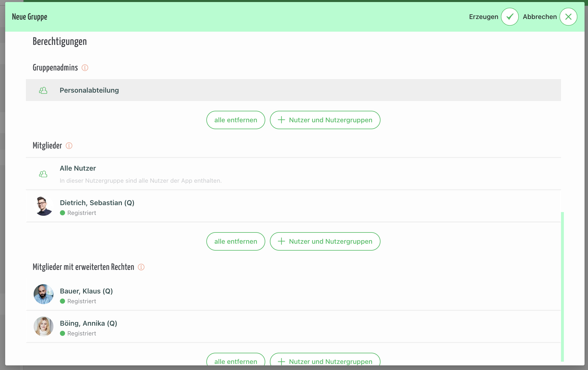This screenshot has width=588, height=370.
Task: Remove all members with extended rights
Action: coord(236,360)
